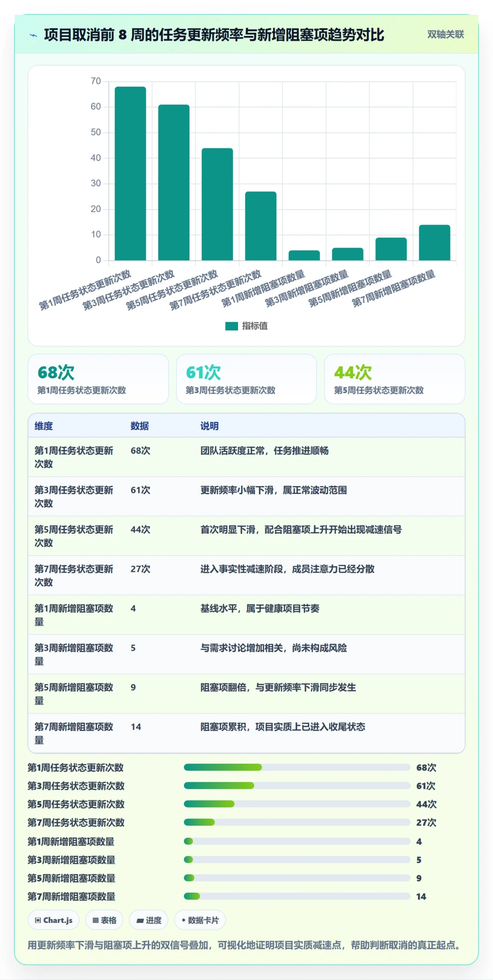Click the 双轴关联 badge in the header

tap(445, 34)
